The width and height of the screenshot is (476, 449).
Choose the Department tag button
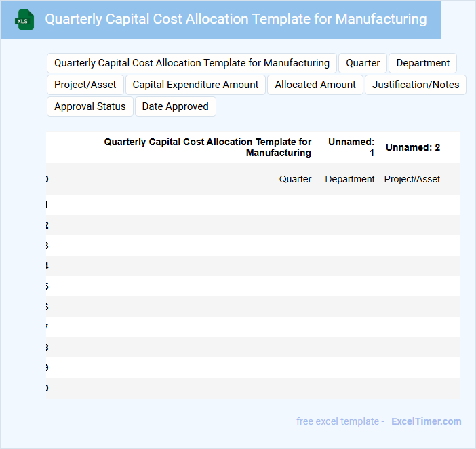[x=422, y=63]
